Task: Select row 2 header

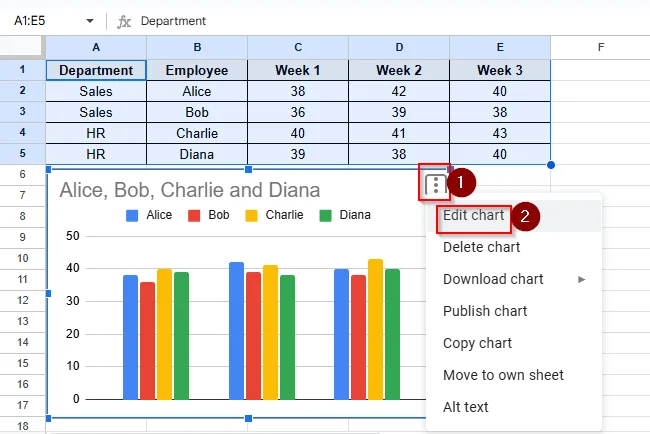Action: 22,91
